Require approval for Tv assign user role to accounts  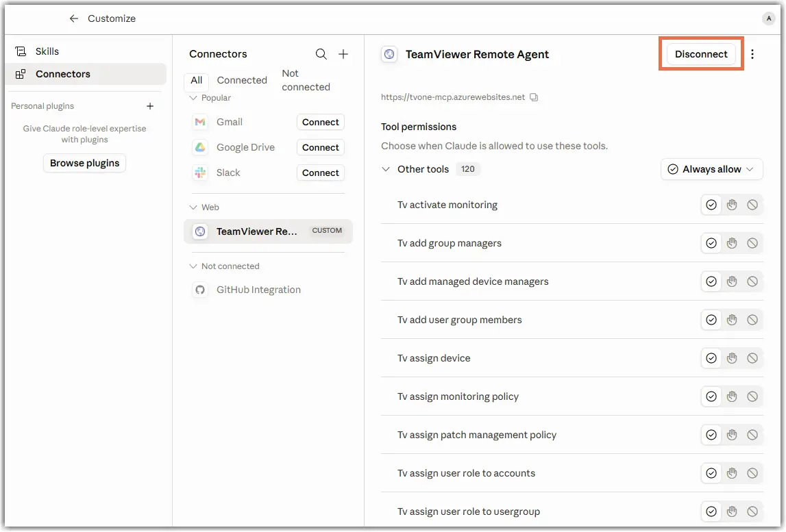click(x=732, y=473)
